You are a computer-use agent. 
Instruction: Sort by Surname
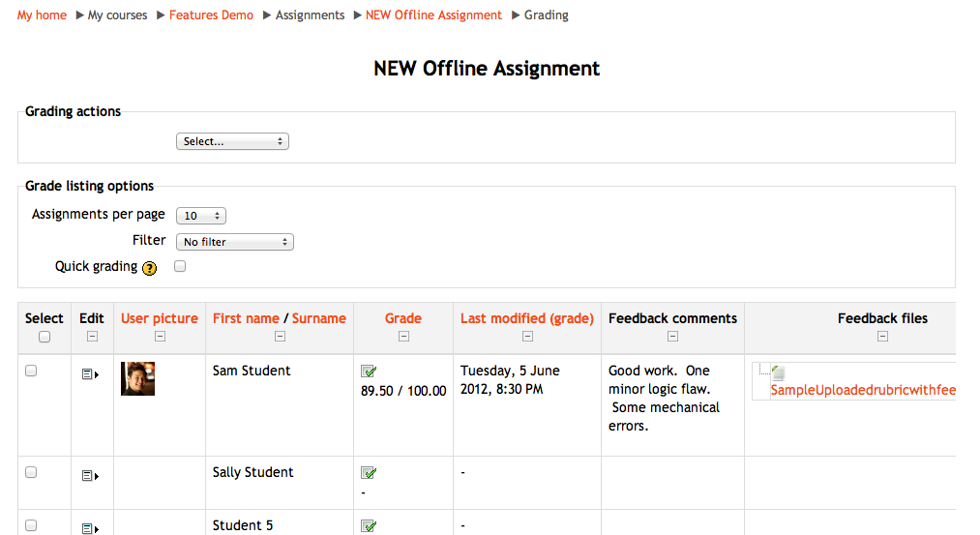pos(318,318)
